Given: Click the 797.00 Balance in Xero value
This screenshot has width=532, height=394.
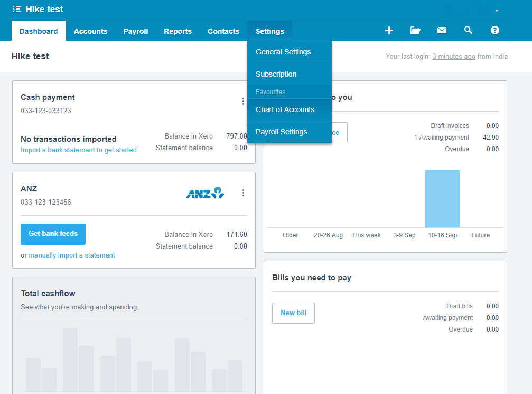Looking at the screenshot, I should point(237,136).
